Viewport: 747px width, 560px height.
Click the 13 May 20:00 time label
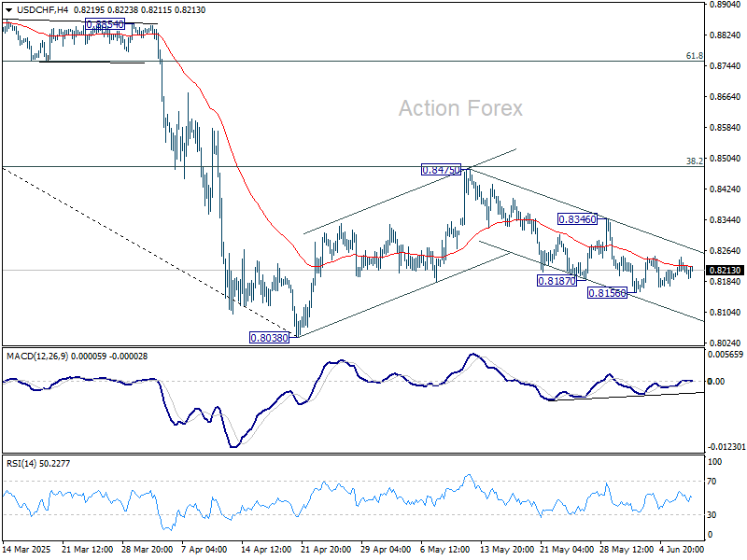[505, 550]
